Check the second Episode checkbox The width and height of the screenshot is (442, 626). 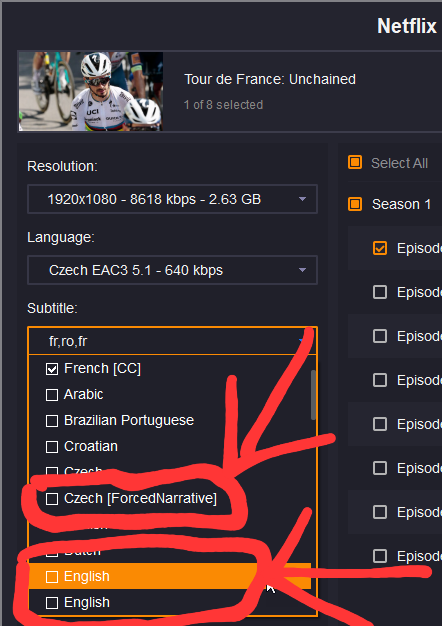point(380,292)
